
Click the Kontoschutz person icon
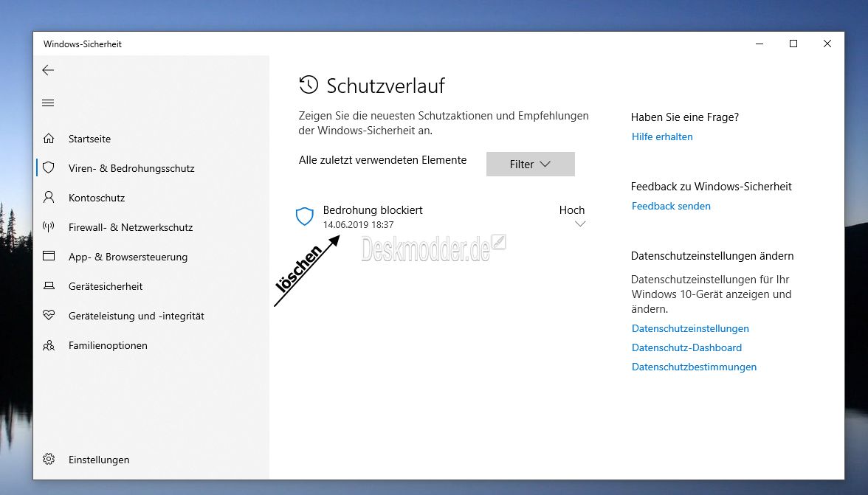click(49, 198)
